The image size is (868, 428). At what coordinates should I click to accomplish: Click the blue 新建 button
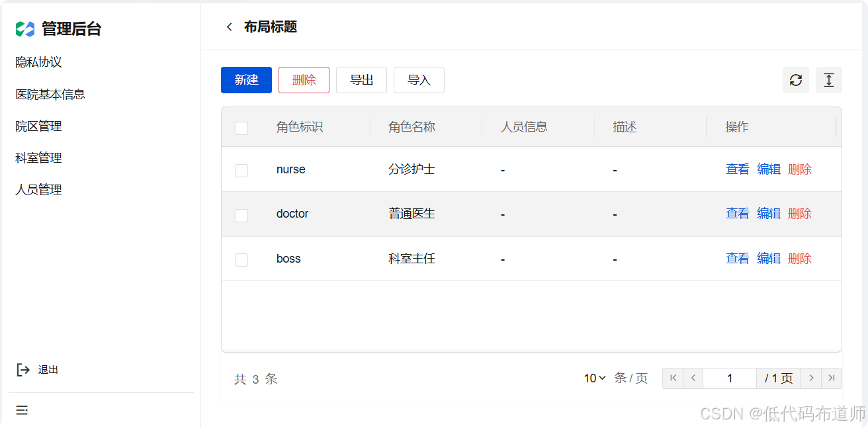coord(246,80)
